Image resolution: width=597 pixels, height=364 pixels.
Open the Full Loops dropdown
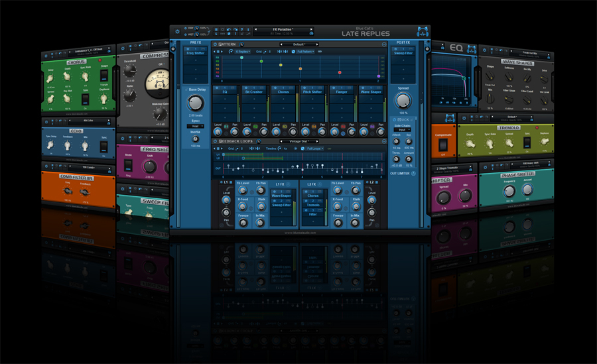[x=314, y=149]
